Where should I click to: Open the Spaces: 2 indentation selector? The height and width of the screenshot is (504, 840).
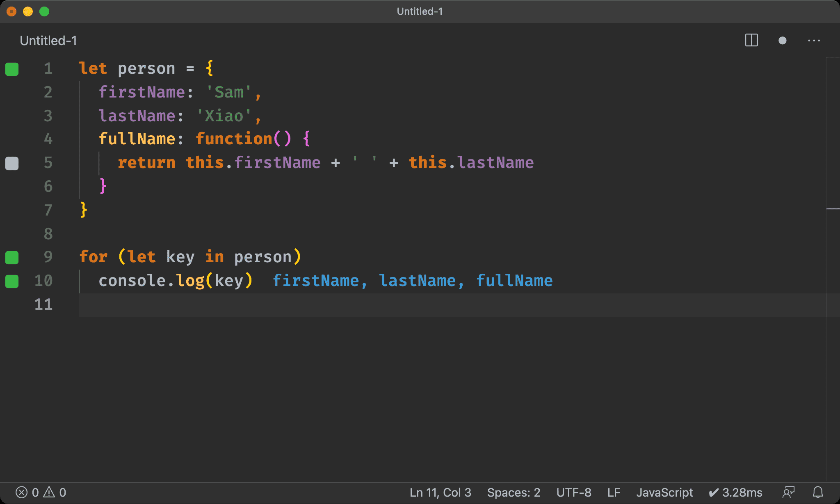pyautogui.click(x=514, y=492)
